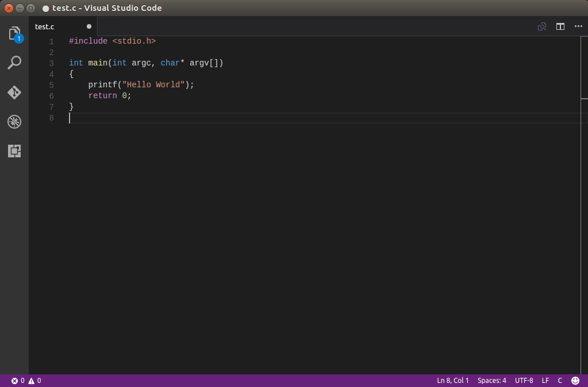The image size is (588, 387).
Task: Open the More Actions ellipsis menu
Action: [578, 26]
